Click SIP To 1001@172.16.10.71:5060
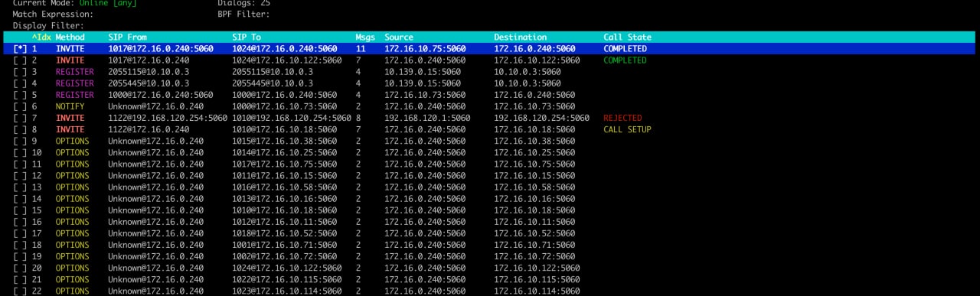 (285, 246)
